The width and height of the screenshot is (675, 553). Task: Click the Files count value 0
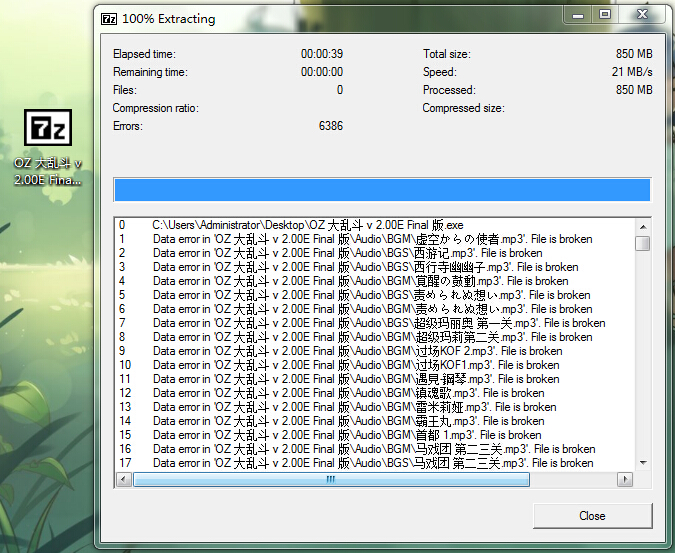[340, 90]
